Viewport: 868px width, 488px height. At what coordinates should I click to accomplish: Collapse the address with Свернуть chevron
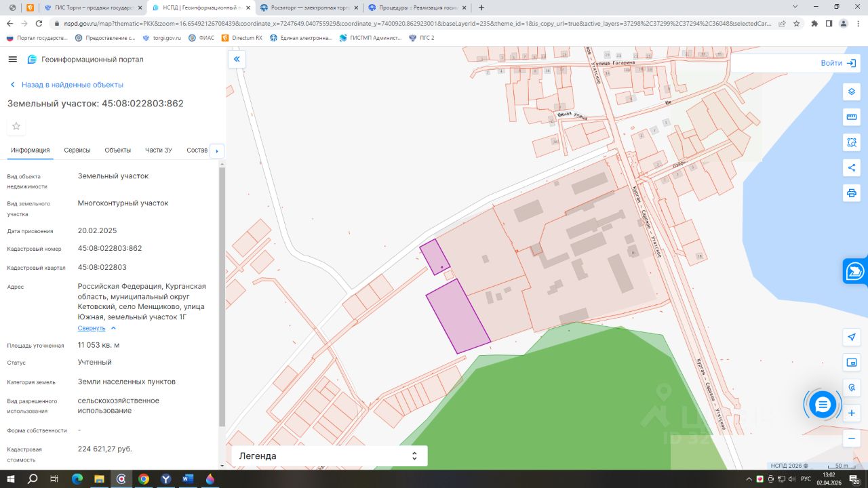113,328
